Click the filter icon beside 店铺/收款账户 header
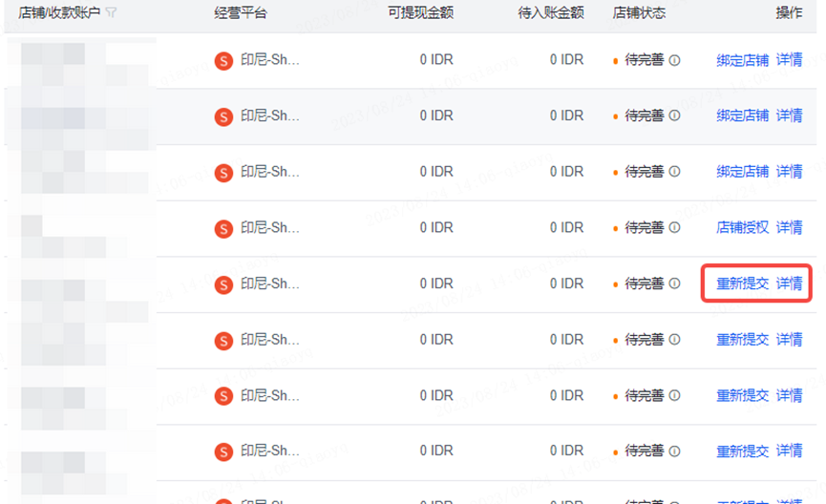The width and height of the screenshot is (826, 504). [x=111, y=12]
